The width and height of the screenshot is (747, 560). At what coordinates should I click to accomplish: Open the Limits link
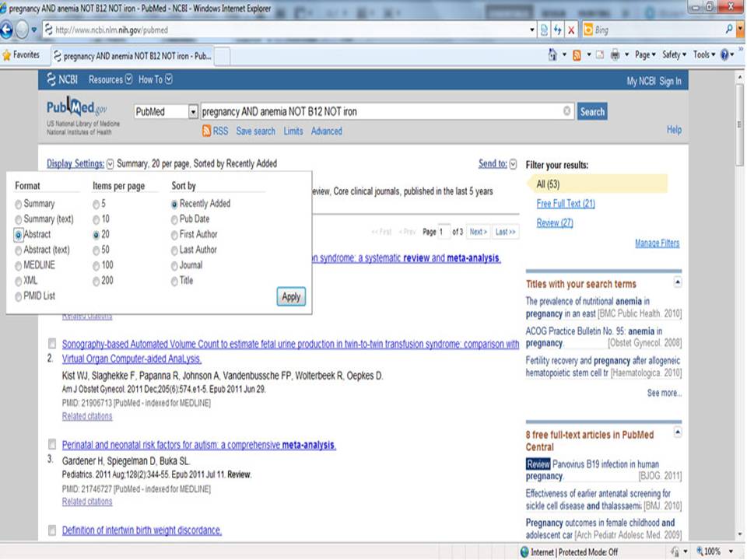coord(293,131)
